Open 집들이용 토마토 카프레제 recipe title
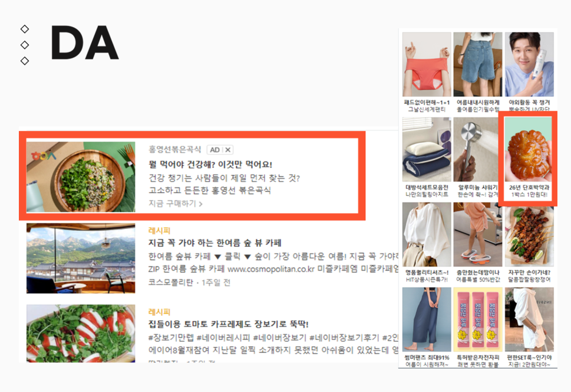 click(228, 324)
